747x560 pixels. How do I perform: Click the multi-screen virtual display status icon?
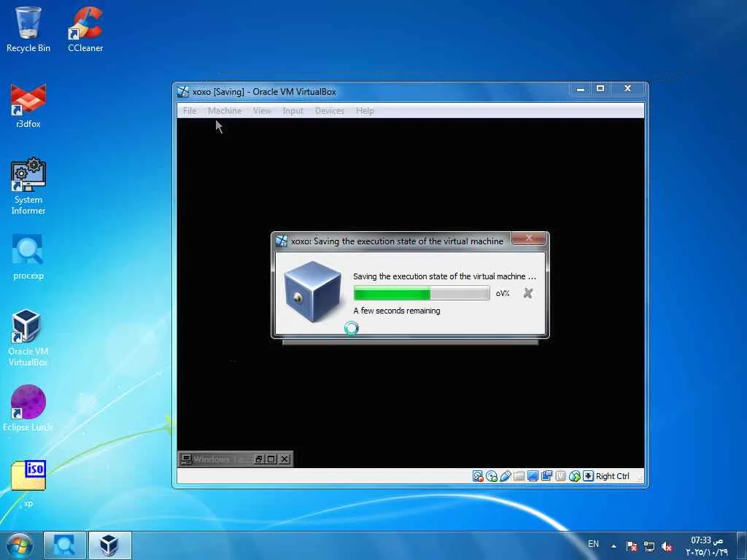tap(547, 475)
